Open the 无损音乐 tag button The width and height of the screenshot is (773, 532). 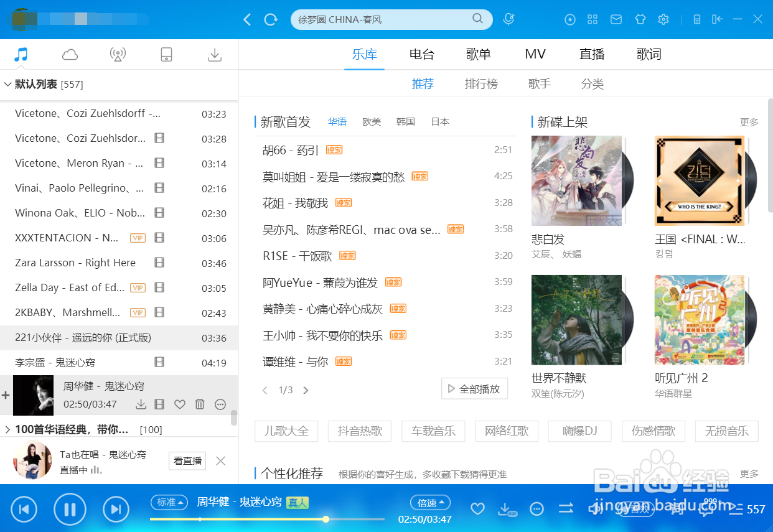(x=727, y=431)
